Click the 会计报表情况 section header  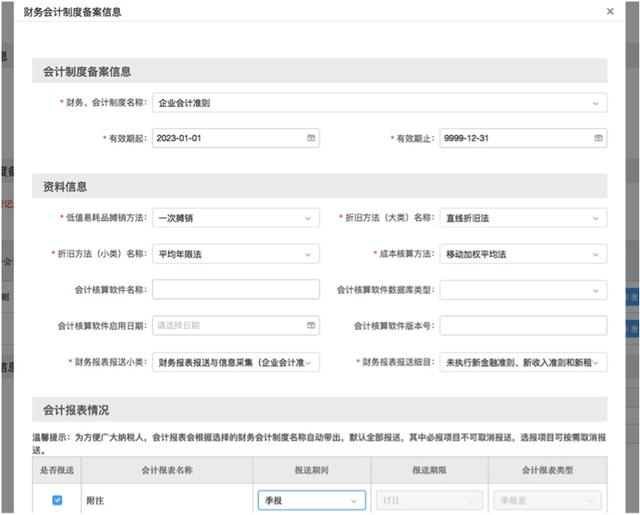(x=320, y=410)
